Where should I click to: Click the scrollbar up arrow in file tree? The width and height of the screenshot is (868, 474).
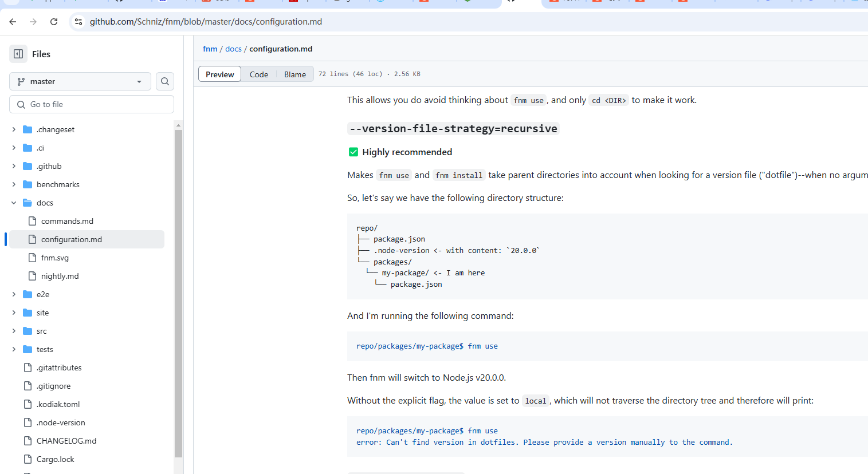178,125
